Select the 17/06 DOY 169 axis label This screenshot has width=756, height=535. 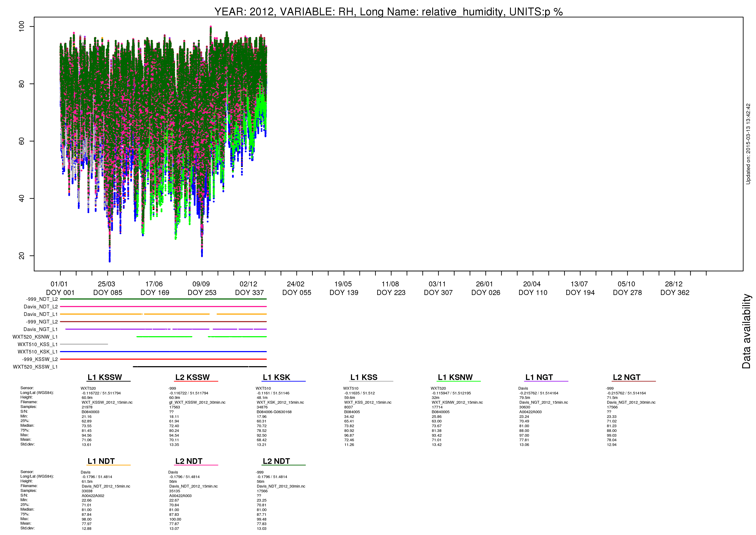click(x=155, y=288)
